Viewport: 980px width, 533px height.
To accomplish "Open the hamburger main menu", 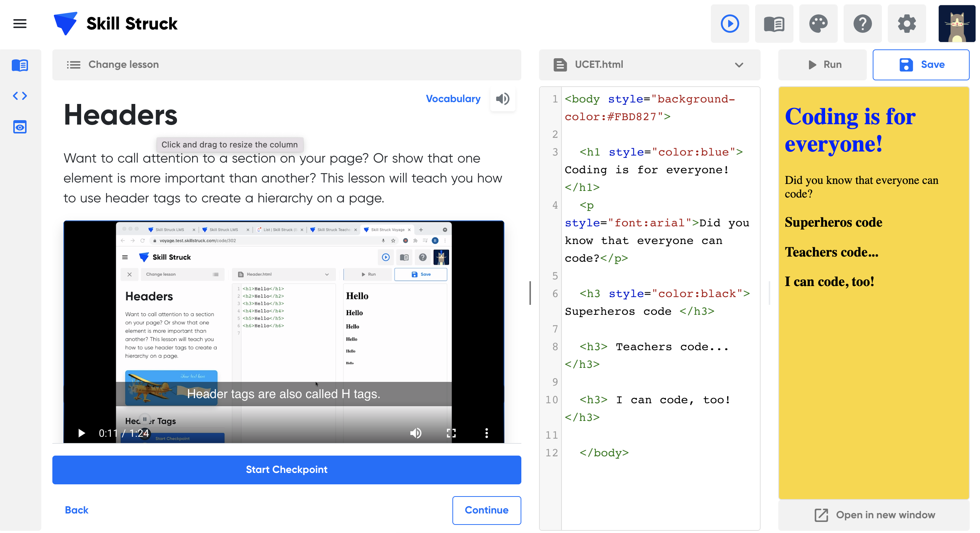I will pos(20,24).
